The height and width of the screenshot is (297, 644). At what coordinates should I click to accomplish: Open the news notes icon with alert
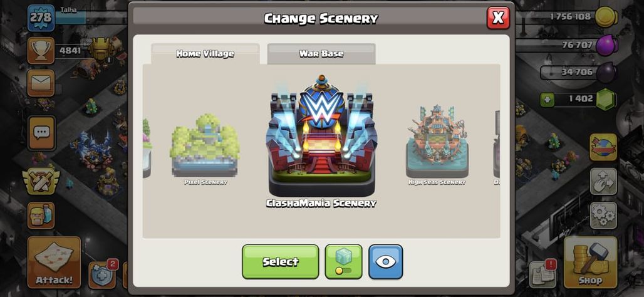pos(543,274)
